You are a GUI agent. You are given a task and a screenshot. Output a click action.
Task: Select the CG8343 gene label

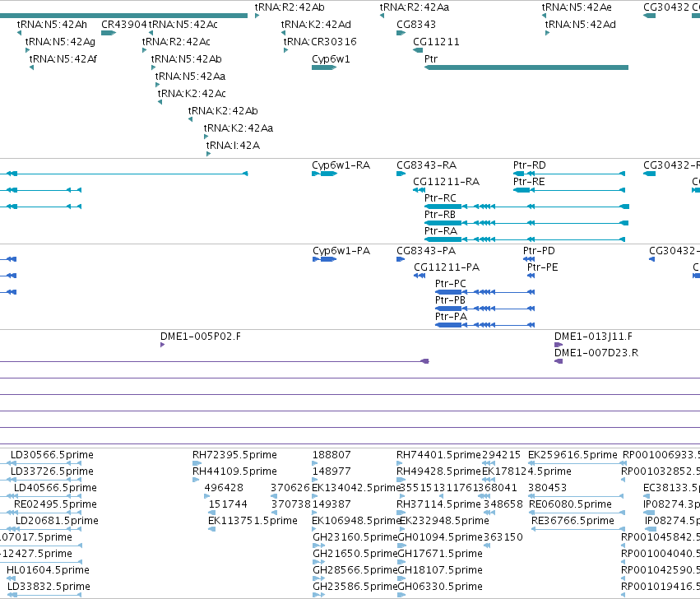pos(416,25)
